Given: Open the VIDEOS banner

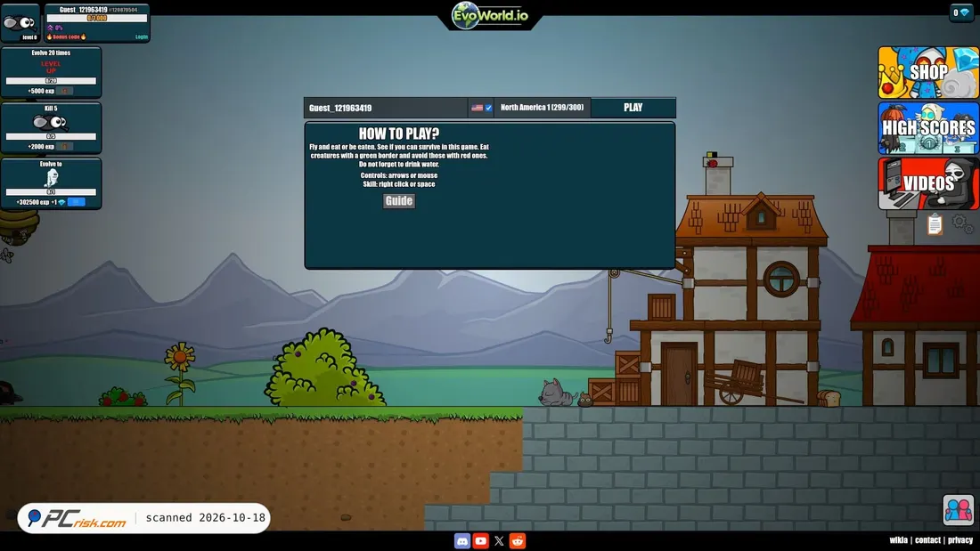Looking at the screenshot, I should point(928,183).
